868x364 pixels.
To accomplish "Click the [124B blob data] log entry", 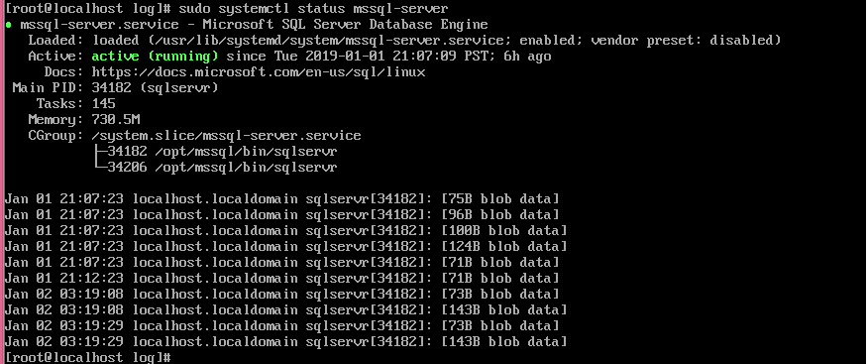I will [504, 247].
